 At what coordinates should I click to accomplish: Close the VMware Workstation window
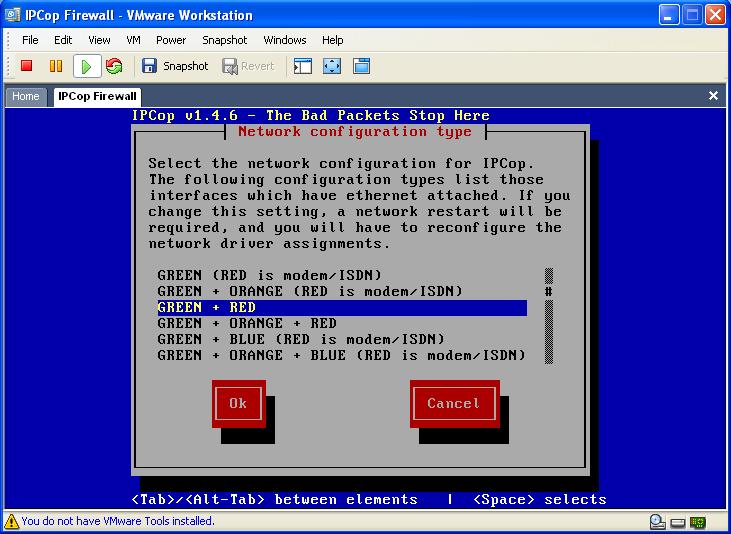(716, 15)
